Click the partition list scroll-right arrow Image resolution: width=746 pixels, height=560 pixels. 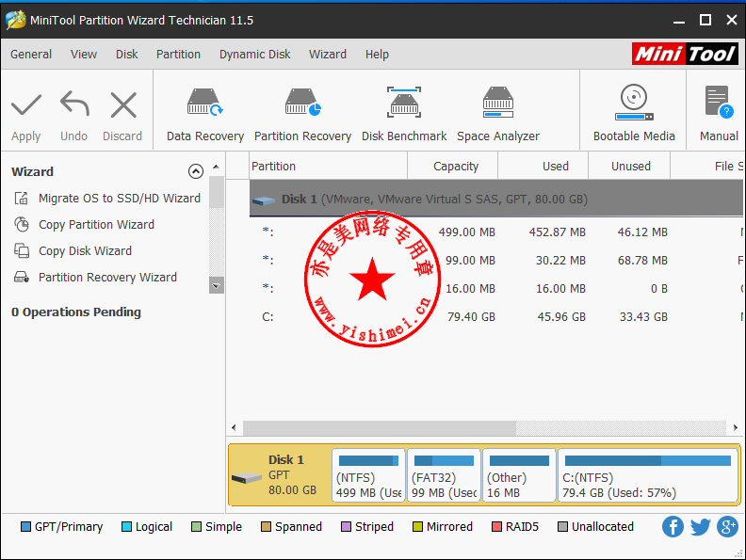(x=735, y=427)
